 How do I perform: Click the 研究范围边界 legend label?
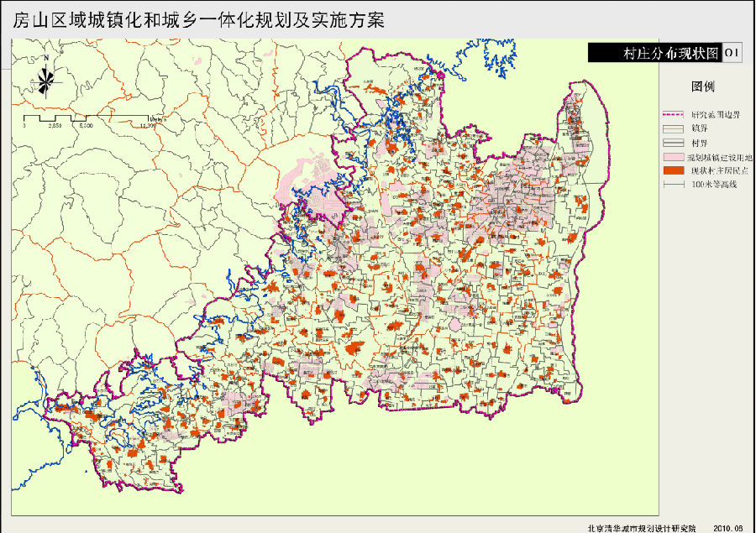click(715, 115)
